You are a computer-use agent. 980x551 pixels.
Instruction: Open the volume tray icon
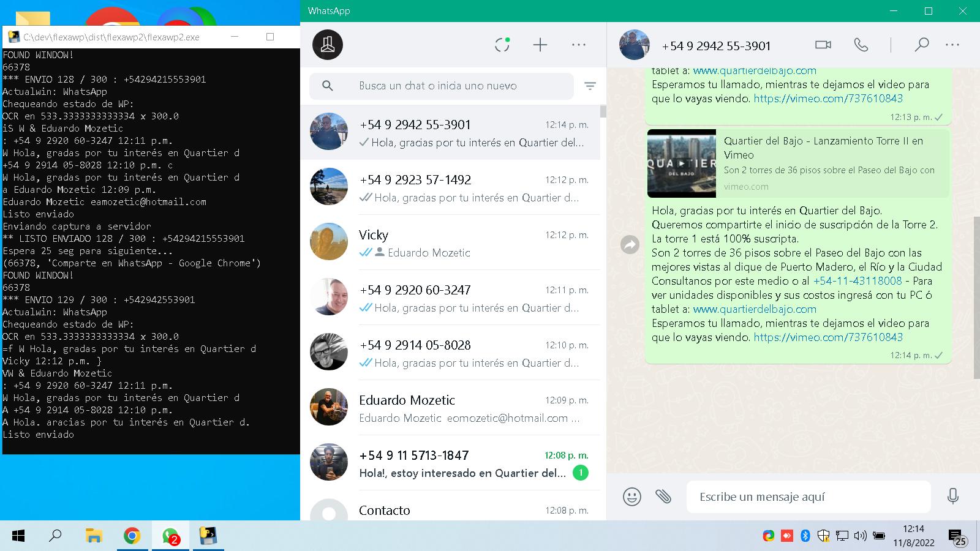860,536
